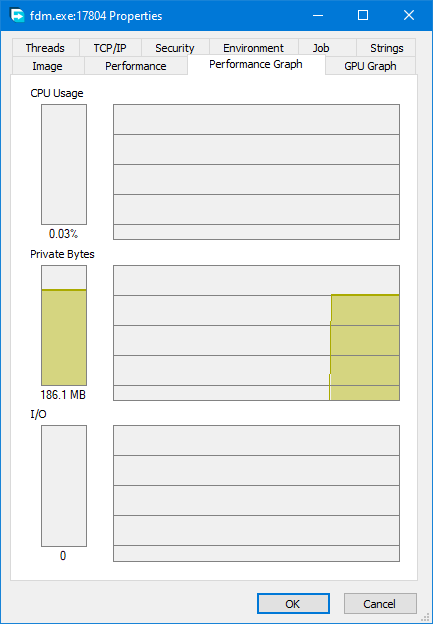Show the Strings tab
The height and width of the screenshot is (624, 433).
point(386,48)
